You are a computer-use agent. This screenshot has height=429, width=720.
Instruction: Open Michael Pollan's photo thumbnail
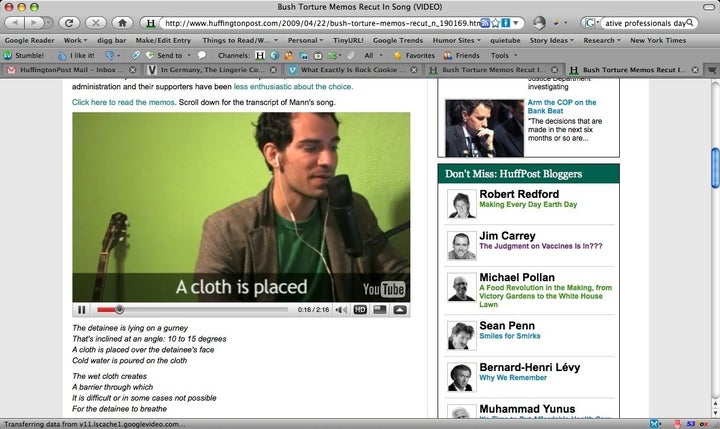pos(461,288)
